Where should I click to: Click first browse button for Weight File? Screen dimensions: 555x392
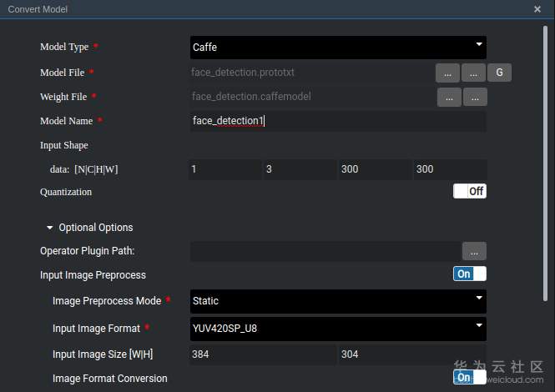(449, 98)
